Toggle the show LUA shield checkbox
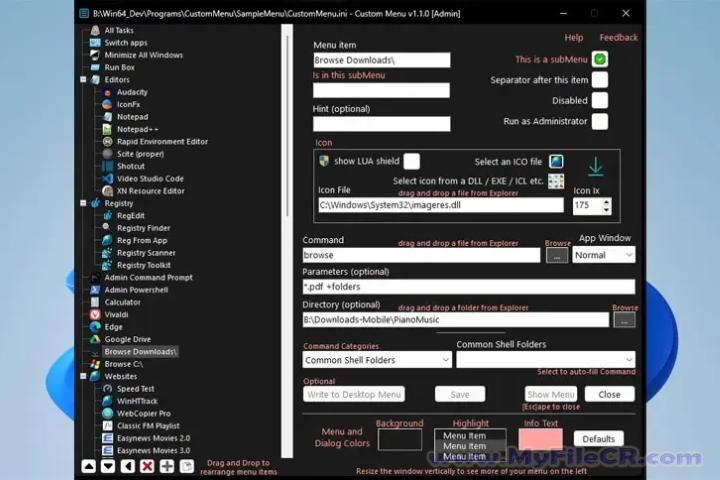The image size is (720, 480). pyautogui.click(x=411, y=161)
